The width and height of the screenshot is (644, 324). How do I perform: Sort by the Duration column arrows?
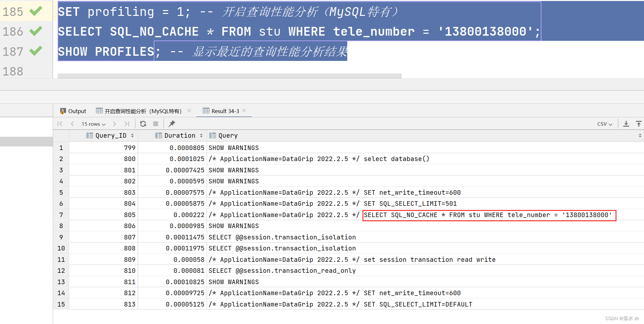(x=201, y=135)
